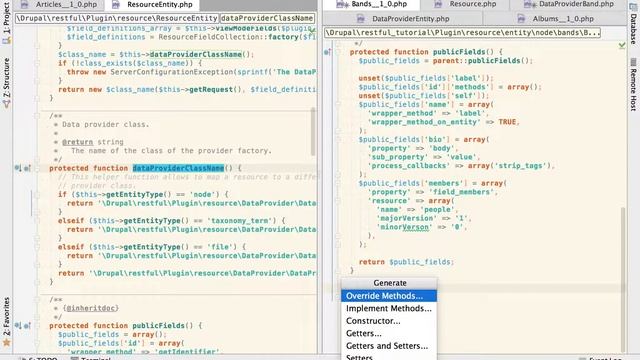Screen dimensions: 640x360
Task: Select Getters... from Generate popup
Action: [389, 333]
